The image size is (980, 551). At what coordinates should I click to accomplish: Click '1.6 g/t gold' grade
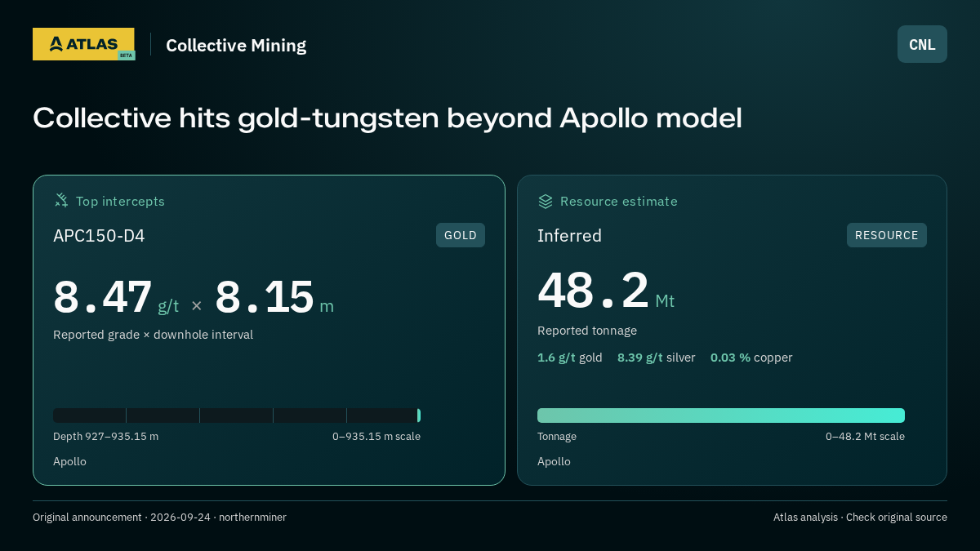pos(570,358)
